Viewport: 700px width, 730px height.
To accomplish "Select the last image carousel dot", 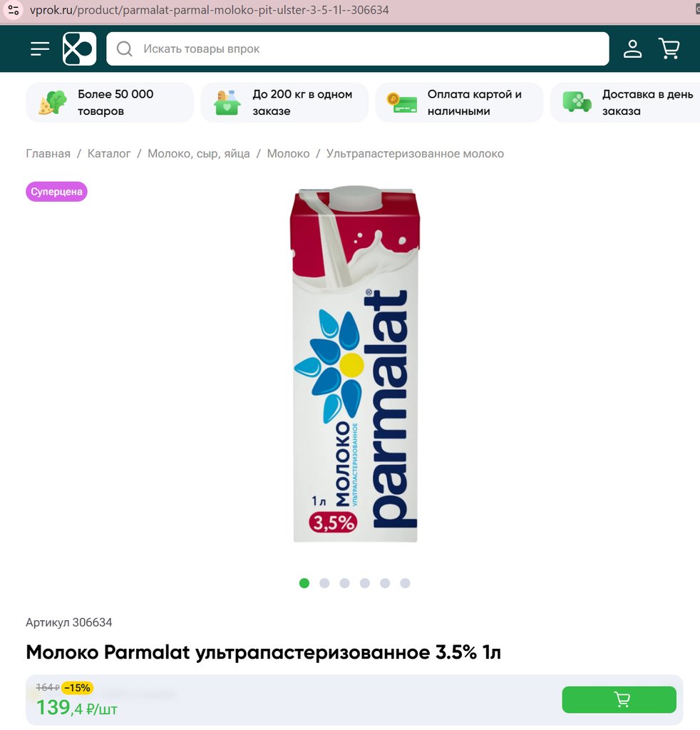I will 405,583.
